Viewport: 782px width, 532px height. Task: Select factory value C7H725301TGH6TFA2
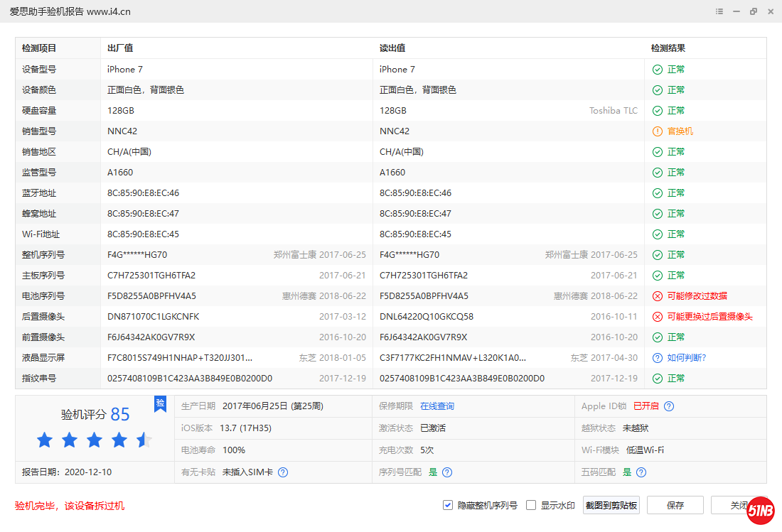151,276
